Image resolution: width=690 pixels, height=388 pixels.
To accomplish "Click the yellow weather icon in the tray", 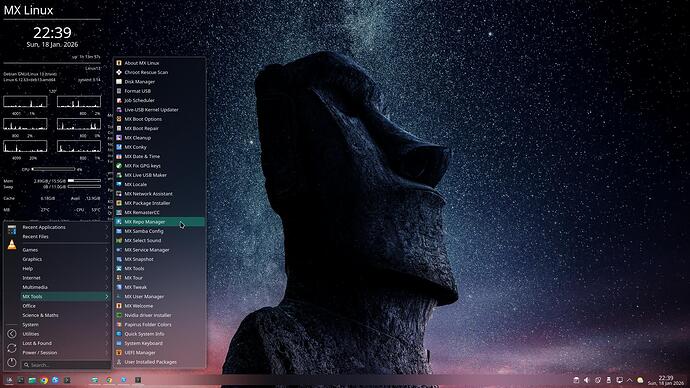I will tap(640, 380).
